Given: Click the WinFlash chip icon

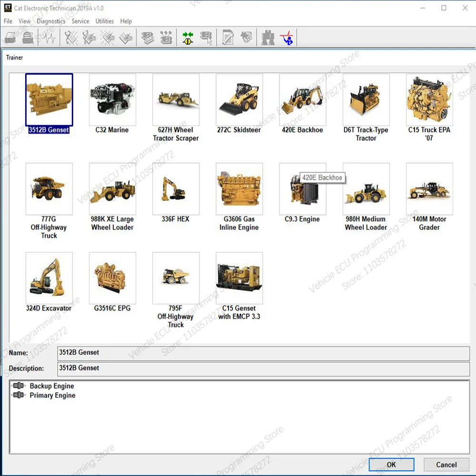Looking at the screenshot, I should [246, 37].
